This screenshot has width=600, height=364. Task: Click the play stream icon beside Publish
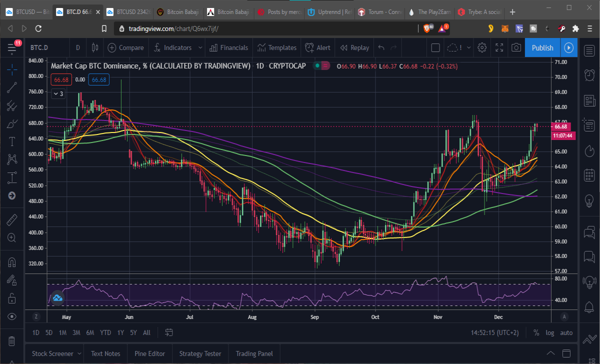point(569,47)
